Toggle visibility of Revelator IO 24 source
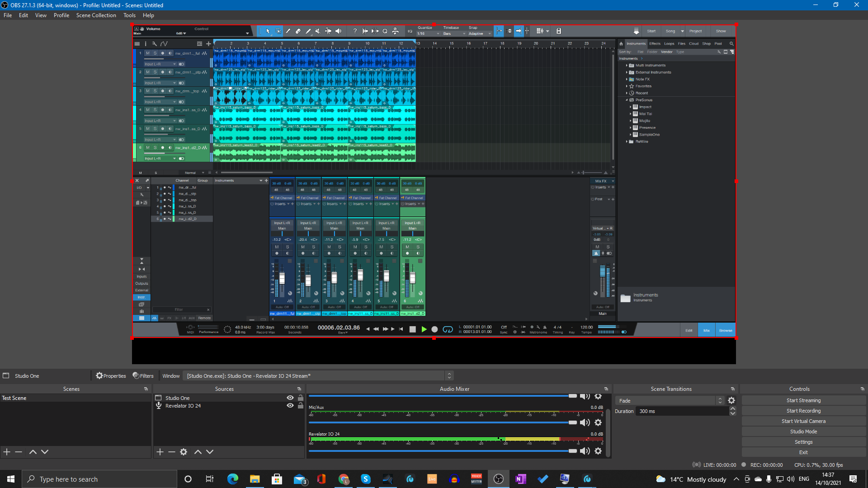The image size is (868, 488). click(x=290, y=406)
